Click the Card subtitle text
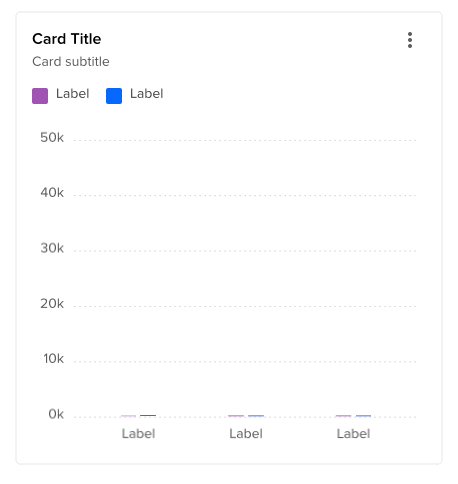Image resolution: width=458 pixels, height=484 pixels. coord(71,62)
